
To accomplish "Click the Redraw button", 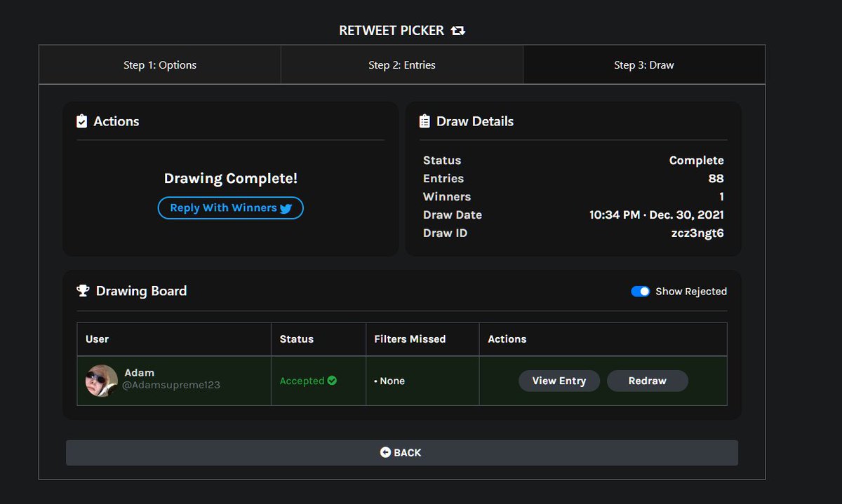I will coord(648,381).
